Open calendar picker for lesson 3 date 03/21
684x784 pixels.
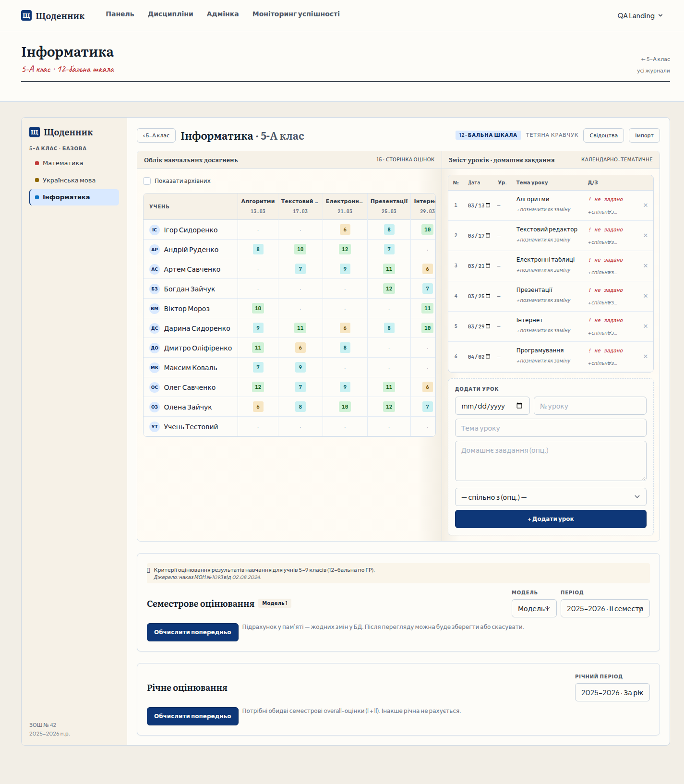coord(488,265)
